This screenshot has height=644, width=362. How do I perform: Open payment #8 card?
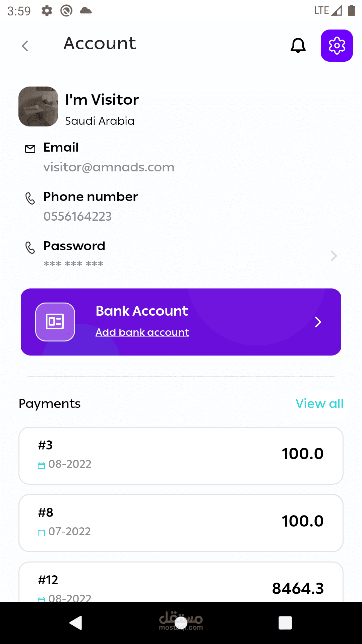181,523
